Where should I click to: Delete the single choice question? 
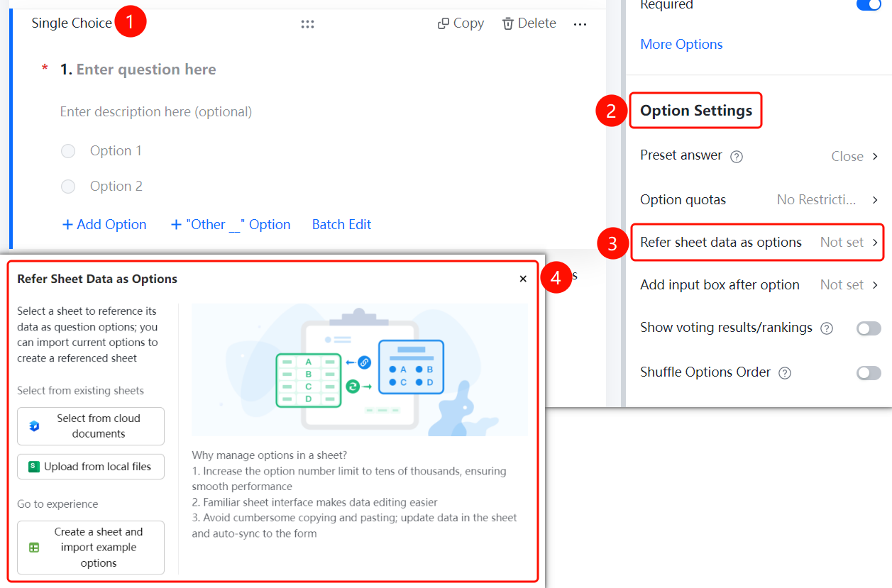(529, 23)
